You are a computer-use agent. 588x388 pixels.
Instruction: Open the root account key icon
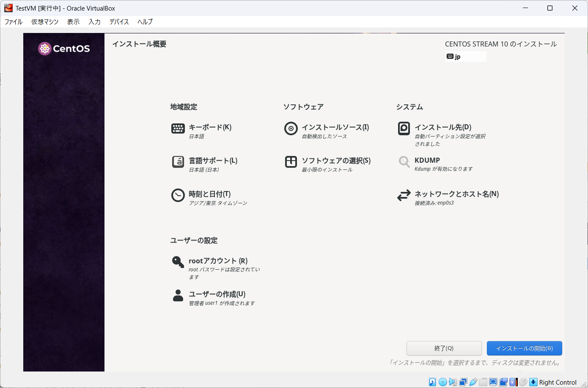point(178,262)
